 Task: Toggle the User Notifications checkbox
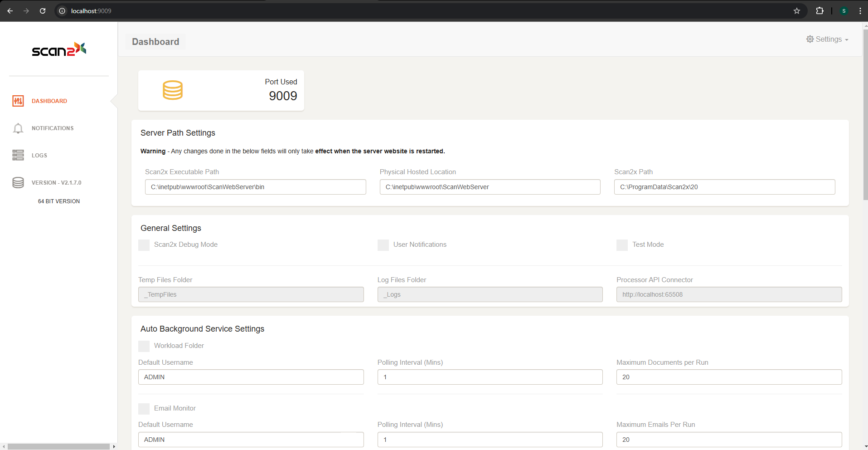[x=383, y=245]
